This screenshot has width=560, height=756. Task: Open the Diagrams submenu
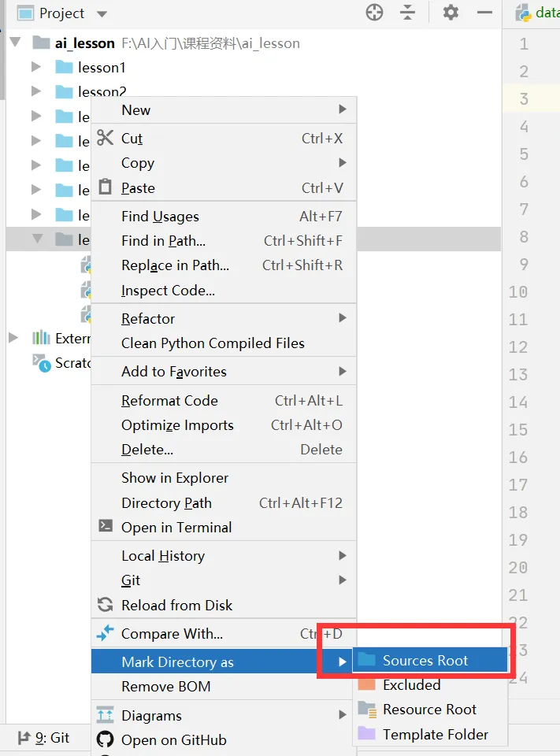(224, 715)
